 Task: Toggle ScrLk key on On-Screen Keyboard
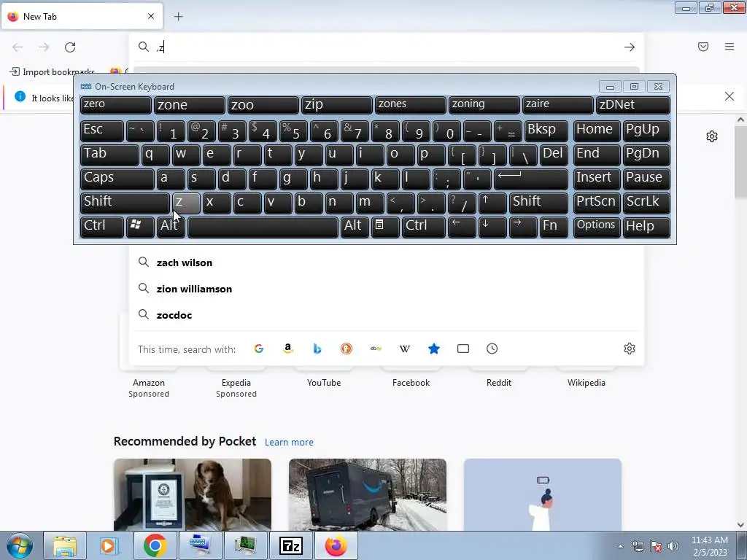tap(646, 203)
